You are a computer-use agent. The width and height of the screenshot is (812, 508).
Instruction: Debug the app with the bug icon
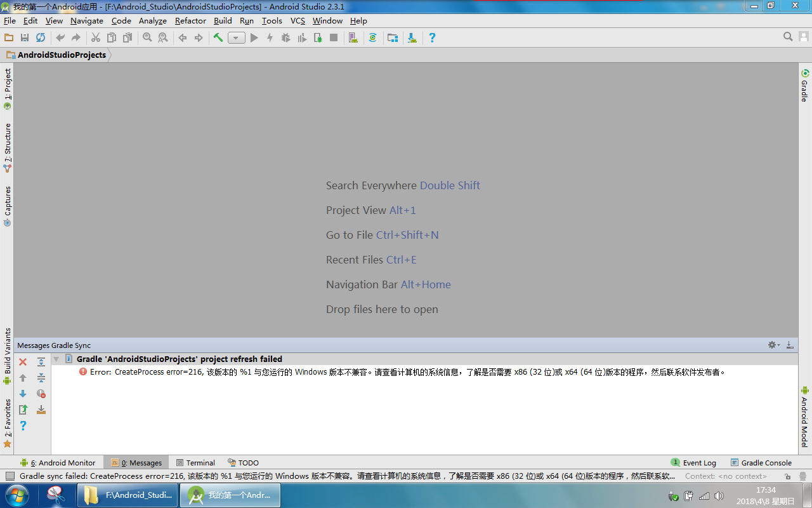click(x=286, y=37)
